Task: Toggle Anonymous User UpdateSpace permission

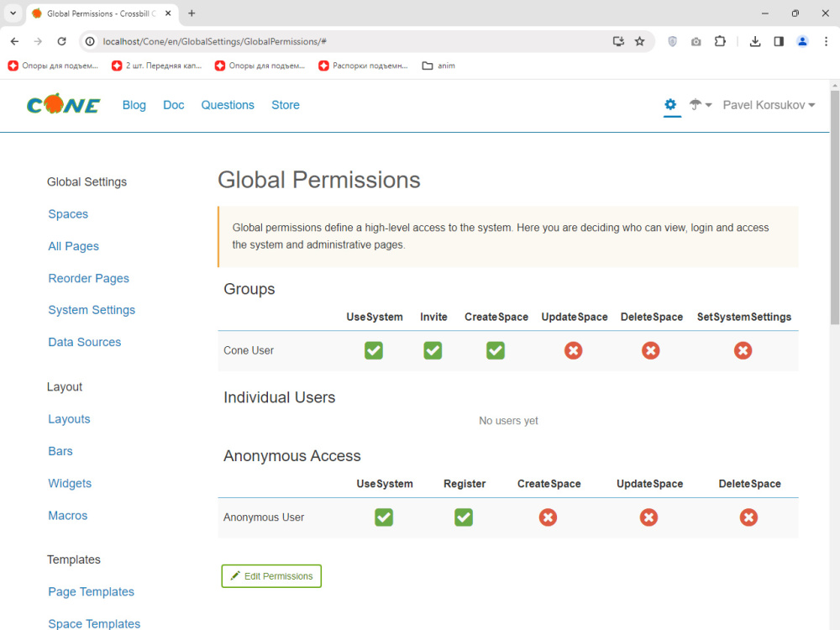Action: coord(648,517)
